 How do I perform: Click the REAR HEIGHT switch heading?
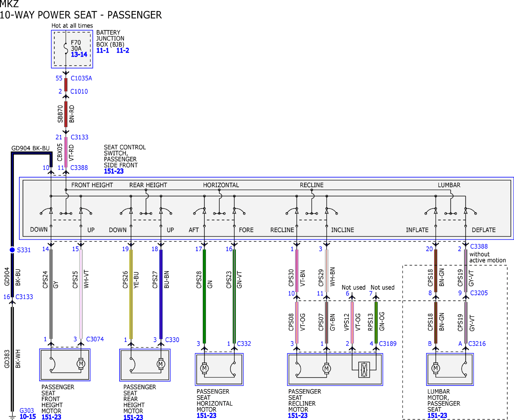pos(148,185)
